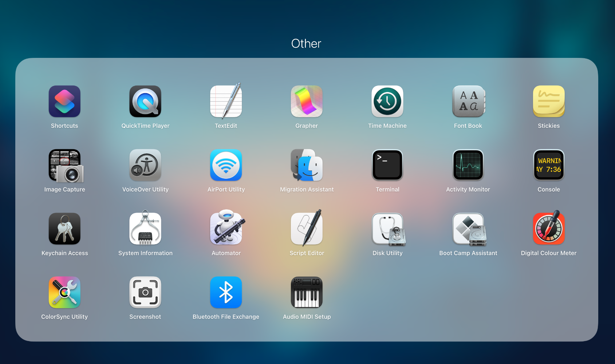The width and height of the screenshot is (615, 364).
Task: Open Keychain Access
Action: 64,229
